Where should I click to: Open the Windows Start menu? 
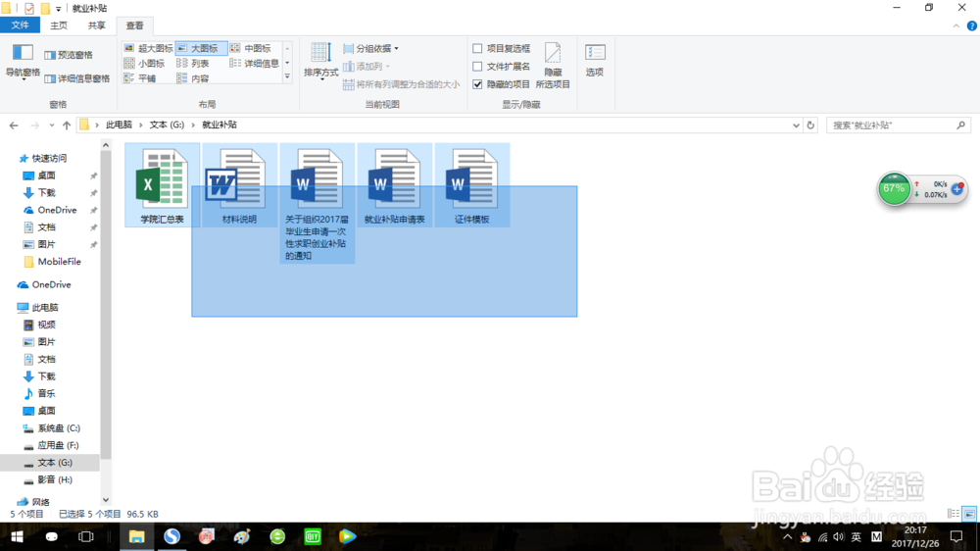pos(17,536)
